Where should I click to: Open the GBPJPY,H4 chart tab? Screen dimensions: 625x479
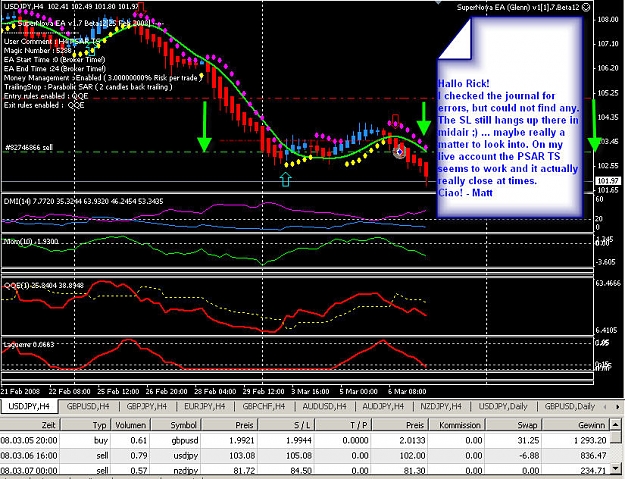point(147,406)
